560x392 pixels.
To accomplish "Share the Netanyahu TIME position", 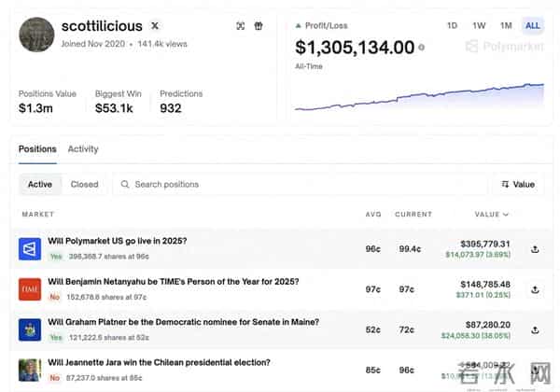I will point(535,289).
